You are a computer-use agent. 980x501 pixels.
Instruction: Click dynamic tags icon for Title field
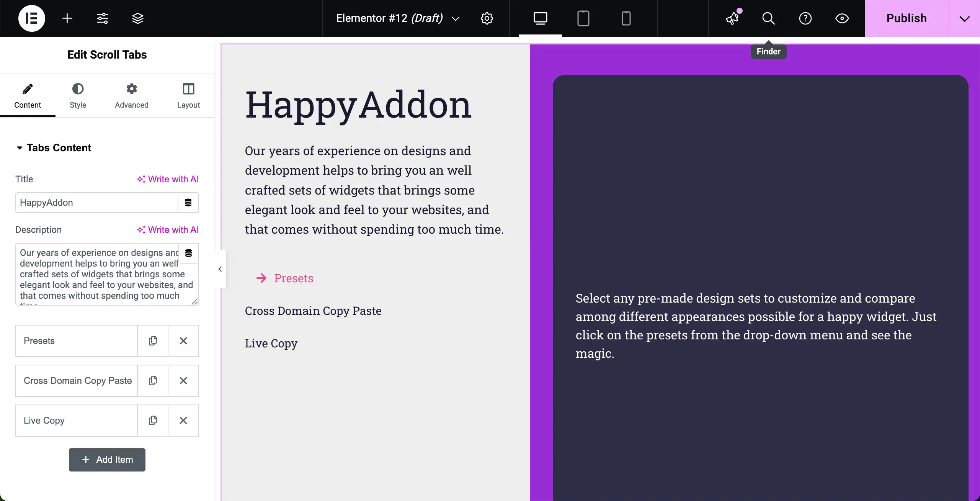pyautogui.click(x=188, y=203)
